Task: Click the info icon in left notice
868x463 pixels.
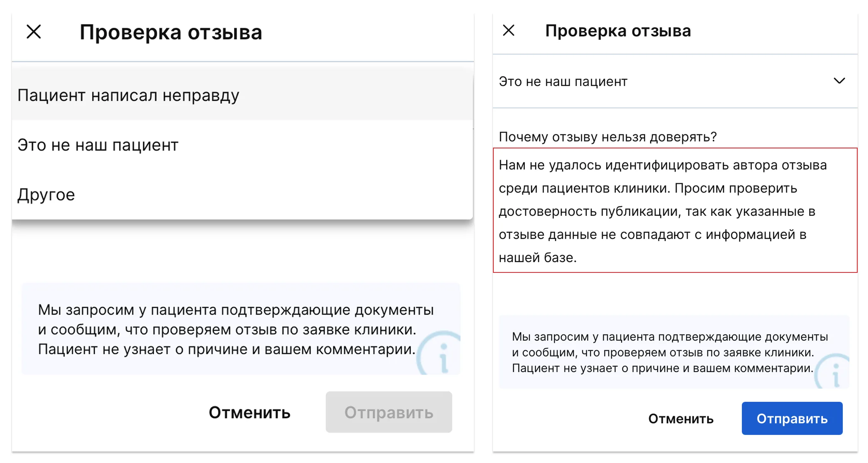Action: (440, 353)
